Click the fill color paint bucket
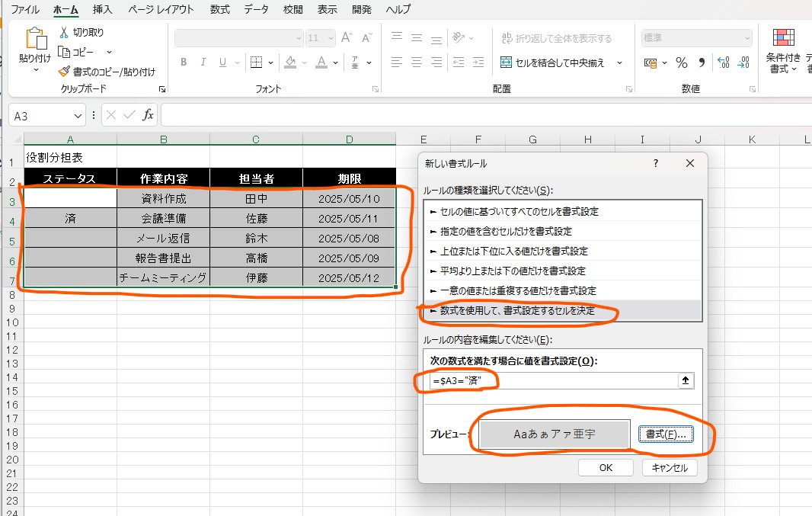Image resolution: width=812 pixels, height=516 pixels. pyautogui.click(x=290, y=62)
